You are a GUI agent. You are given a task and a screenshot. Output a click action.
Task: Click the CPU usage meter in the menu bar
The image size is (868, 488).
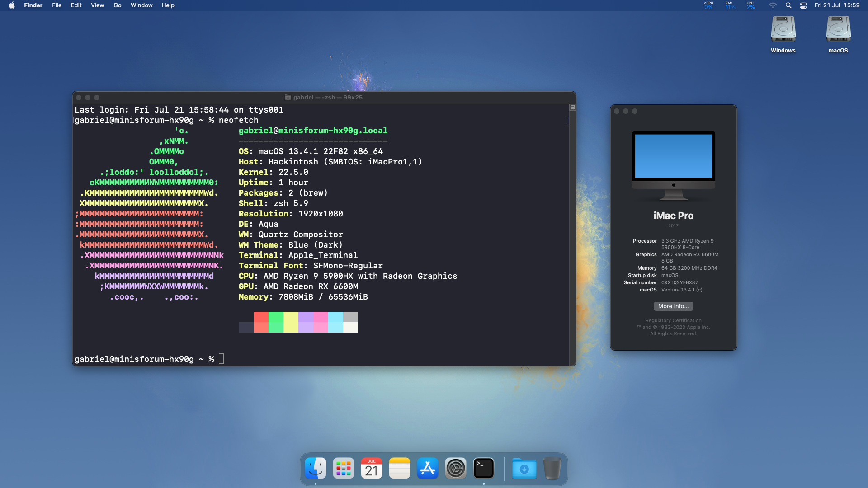(750, 5)
